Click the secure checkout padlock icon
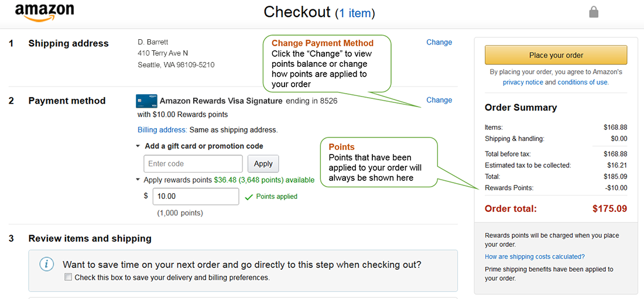This screenshot has height=299, width=644. tap(594, 12)
